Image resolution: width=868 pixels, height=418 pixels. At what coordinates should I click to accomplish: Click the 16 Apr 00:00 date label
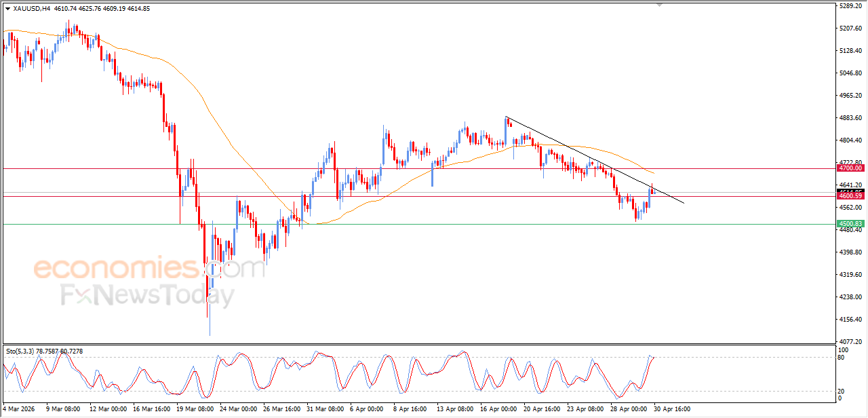(x=497, y=410)
